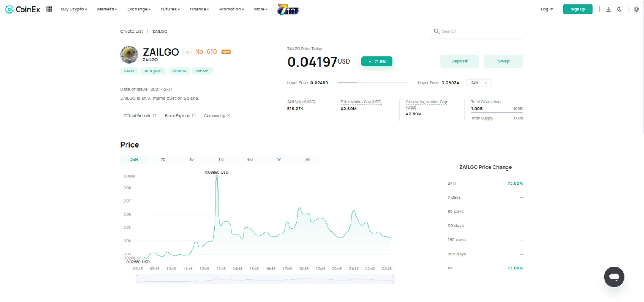Screen dimensions: 644x302
Task: Toggle dark mode moon icon
Action: click(x=619, y=9)
